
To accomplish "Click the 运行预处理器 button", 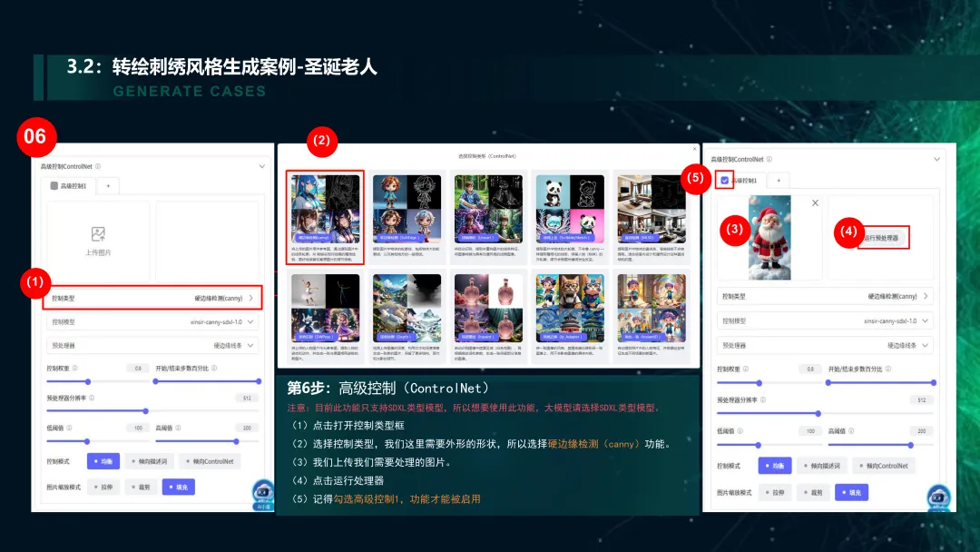I will (x=881, y=238).
